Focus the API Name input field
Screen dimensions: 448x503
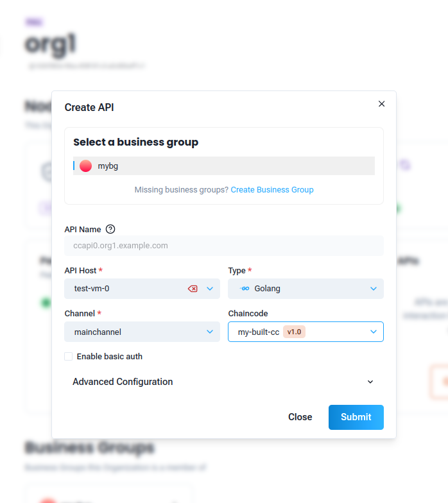224,246
